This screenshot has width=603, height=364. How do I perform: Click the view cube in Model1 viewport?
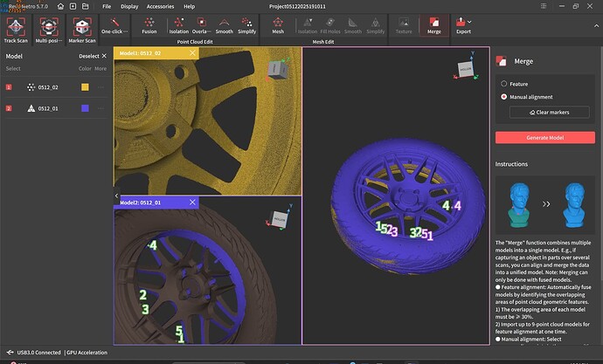coord(278,70)
